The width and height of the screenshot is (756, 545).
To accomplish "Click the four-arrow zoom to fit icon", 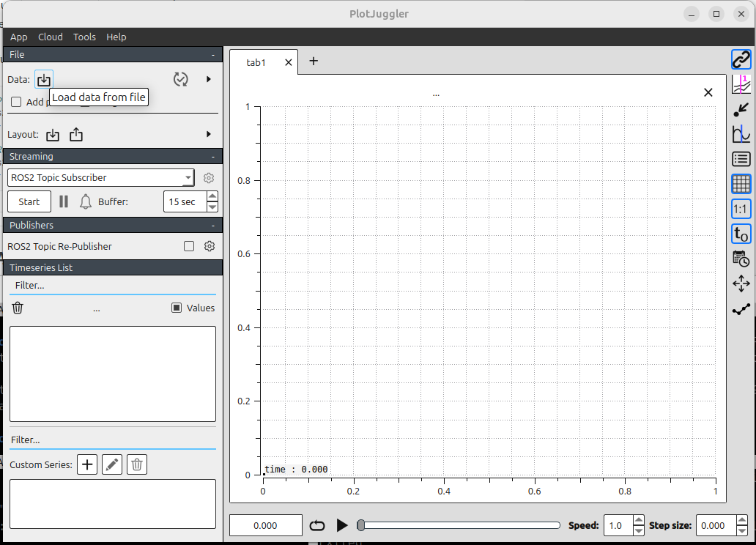I will (741, 283).
